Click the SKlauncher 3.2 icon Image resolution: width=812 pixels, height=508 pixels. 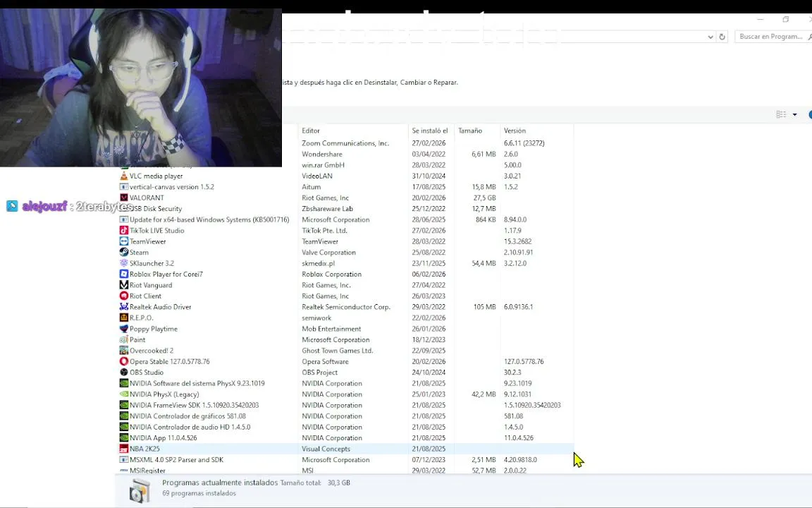coord(124,262)
